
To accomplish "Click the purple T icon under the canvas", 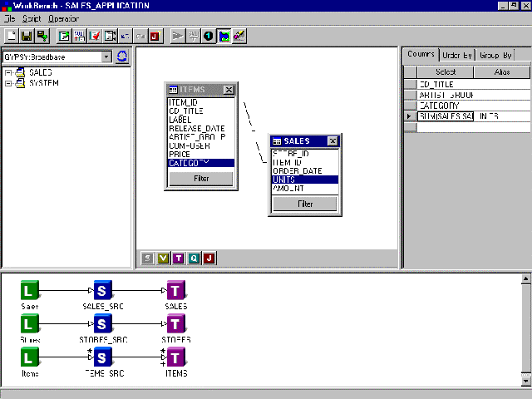I will coord(179,259).
